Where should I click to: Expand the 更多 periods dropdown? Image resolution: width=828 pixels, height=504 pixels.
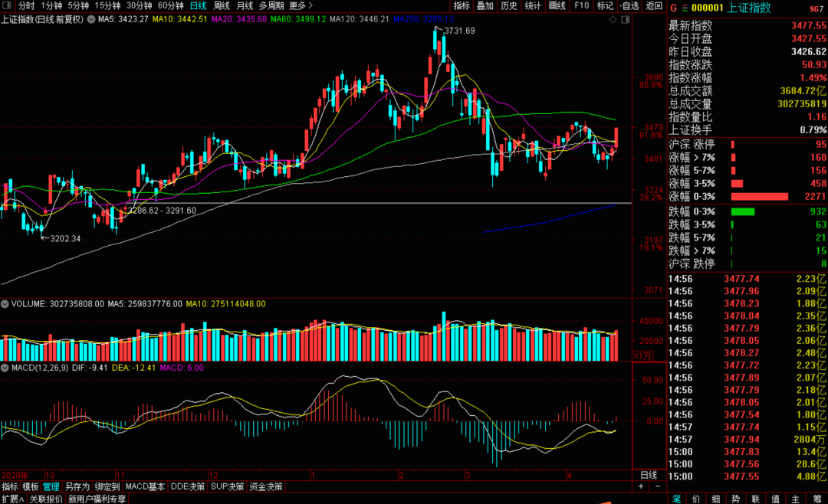pyautogui.click(x=301, y=6)
